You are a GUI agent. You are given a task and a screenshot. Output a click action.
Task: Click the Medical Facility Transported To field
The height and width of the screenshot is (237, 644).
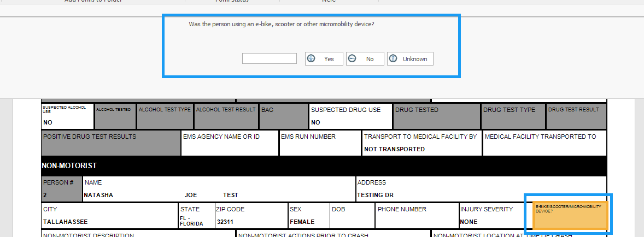pos(545,143)
